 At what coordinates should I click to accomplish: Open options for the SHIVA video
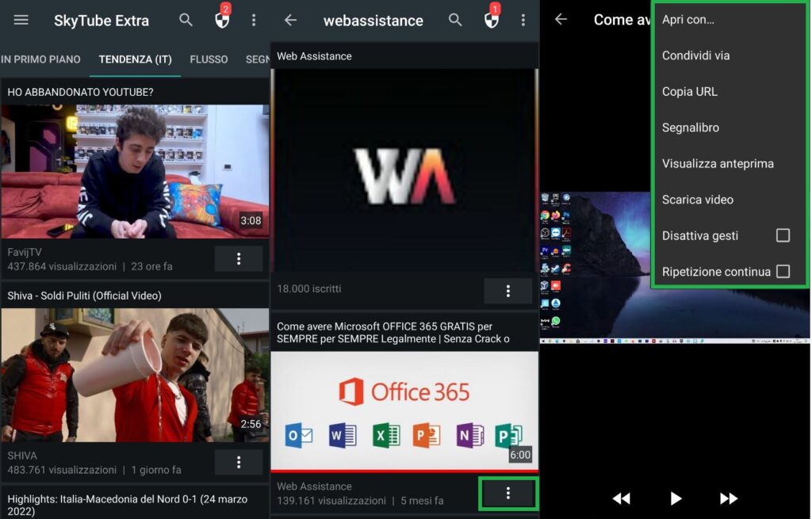tap(239, 462)
